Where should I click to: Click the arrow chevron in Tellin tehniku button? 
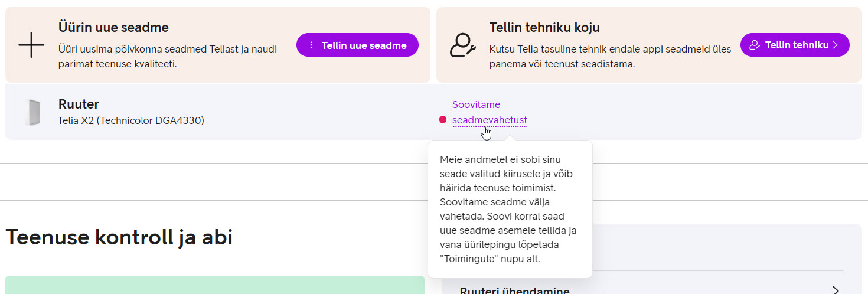click(836, 45)
